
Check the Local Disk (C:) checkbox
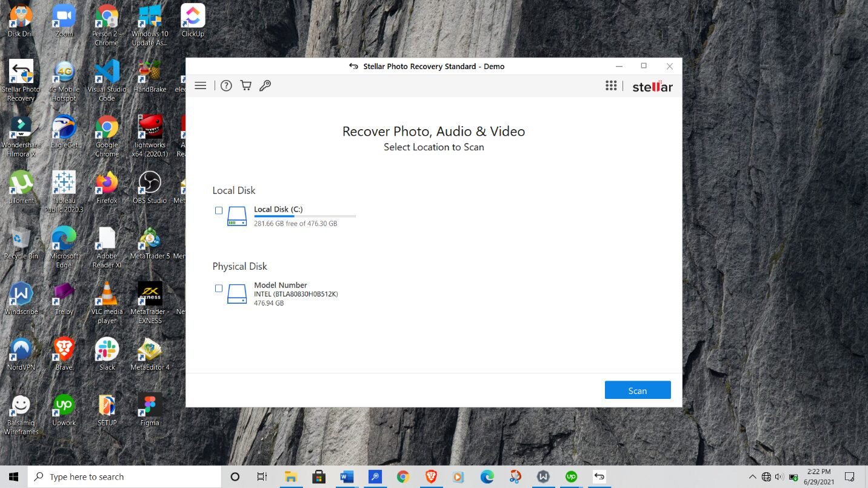[x=219, y=210]
